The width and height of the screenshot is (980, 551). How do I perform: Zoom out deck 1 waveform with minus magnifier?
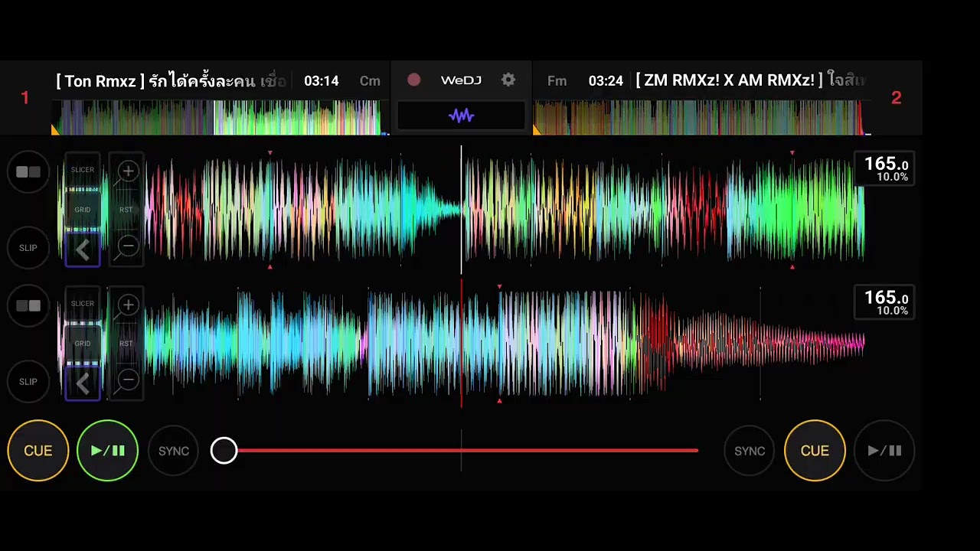[127, 247]
